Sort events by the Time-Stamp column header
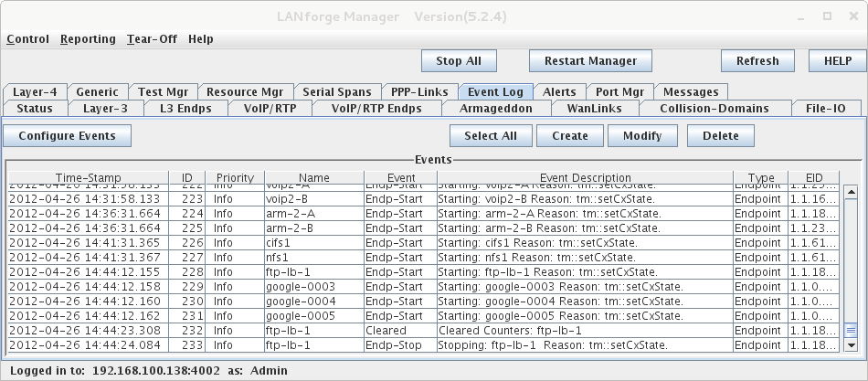 coord(89,178)
